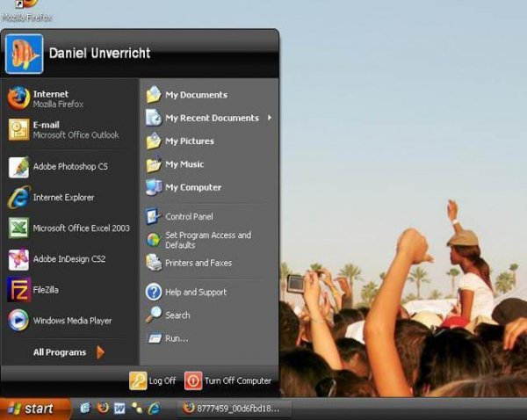Open the Firefox taskbar window 8777459_00d6fbd18...
The width and height of the screenshot is (527, 420).
[x=234, y=409]
